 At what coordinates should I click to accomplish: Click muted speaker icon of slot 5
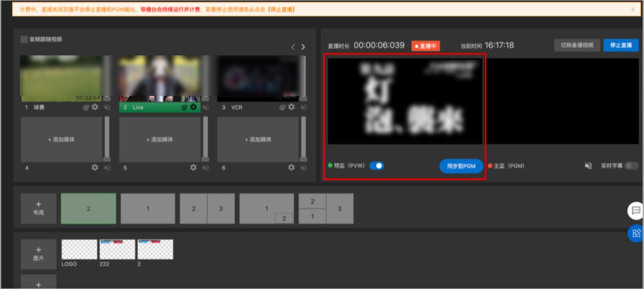206,168
